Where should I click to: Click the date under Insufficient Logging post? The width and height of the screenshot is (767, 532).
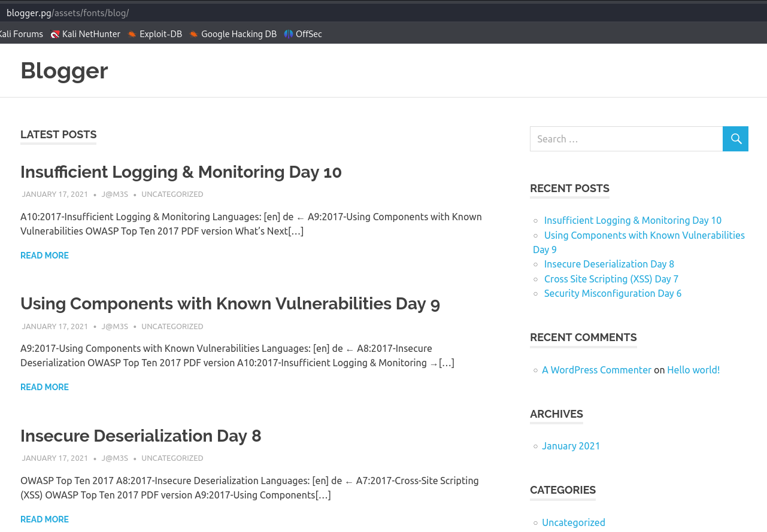(x=55, y=194)
